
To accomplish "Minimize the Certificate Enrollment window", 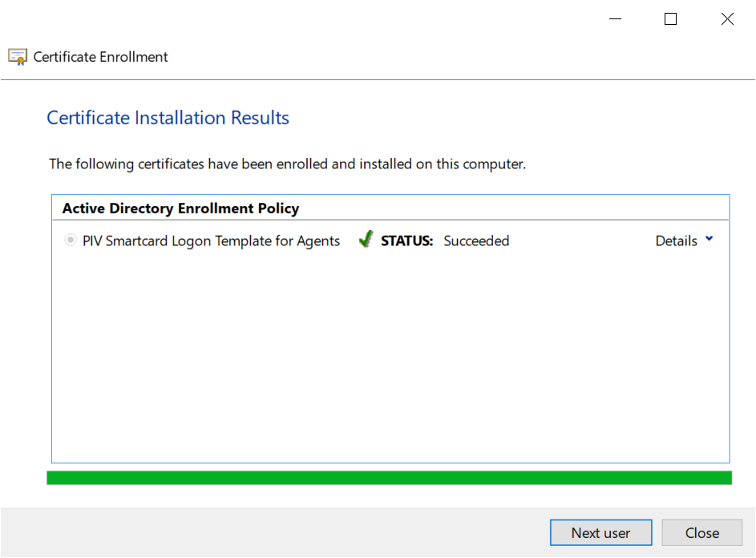I will (x=615, y=19).
